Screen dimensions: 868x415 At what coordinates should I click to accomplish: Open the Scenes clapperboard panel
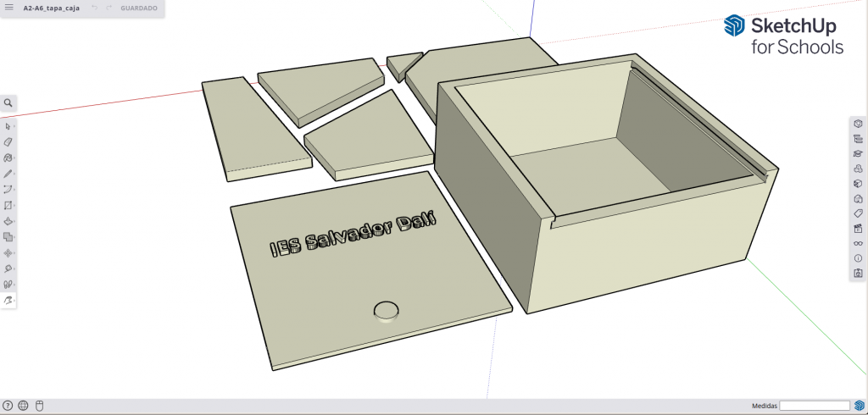(x=858, y=228)
